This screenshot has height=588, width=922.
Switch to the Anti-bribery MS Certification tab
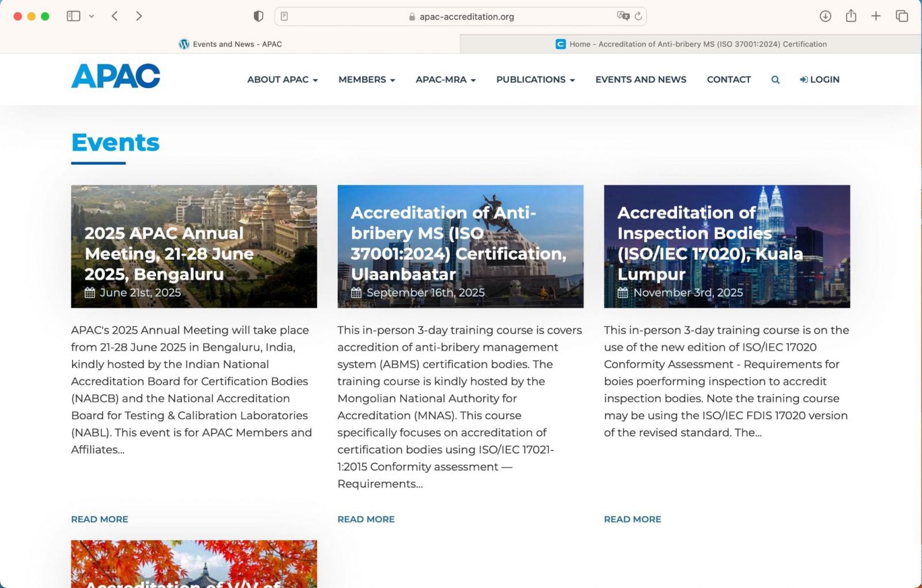point(691,44)
